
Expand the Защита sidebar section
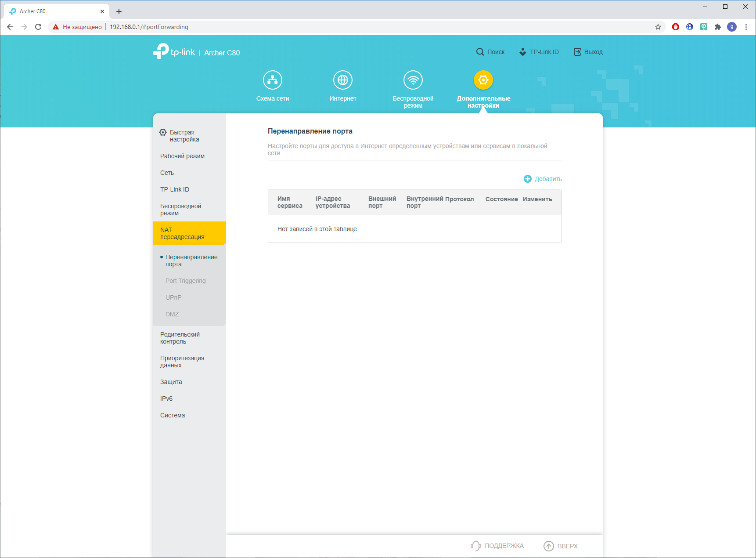click(x=171, y=382)
